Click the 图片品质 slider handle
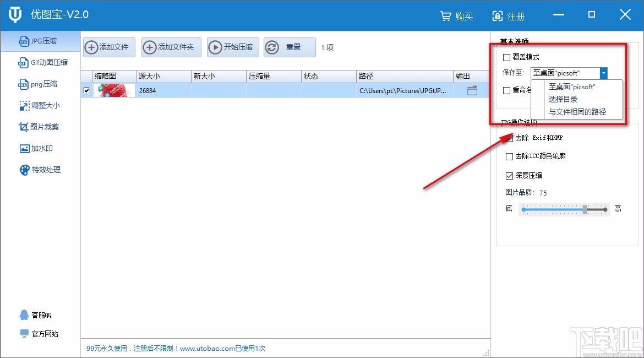 click(x=585, y=209)
